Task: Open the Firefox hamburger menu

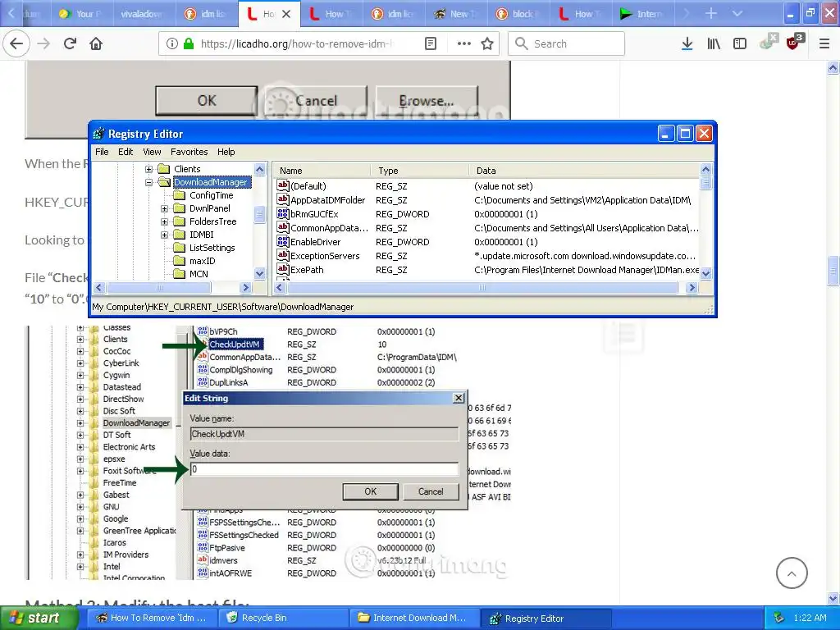Action: coord(824,43)
